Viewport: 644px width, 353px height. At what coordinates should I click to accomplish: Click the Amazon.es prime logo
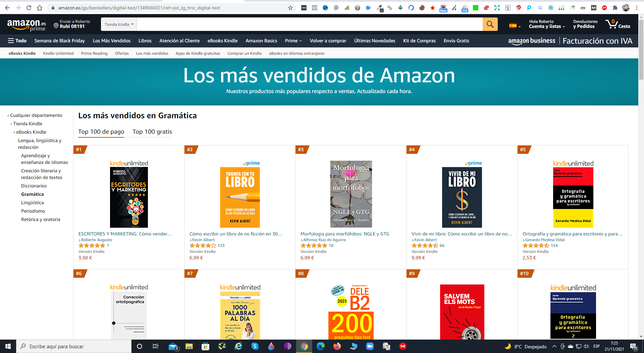point(26,25)
